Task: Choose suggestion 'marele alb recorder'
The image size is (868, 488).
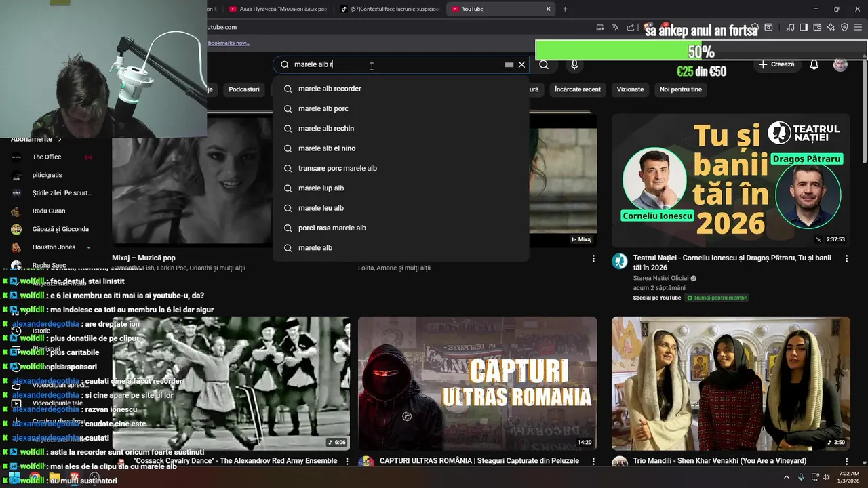Action: point(401,89)
